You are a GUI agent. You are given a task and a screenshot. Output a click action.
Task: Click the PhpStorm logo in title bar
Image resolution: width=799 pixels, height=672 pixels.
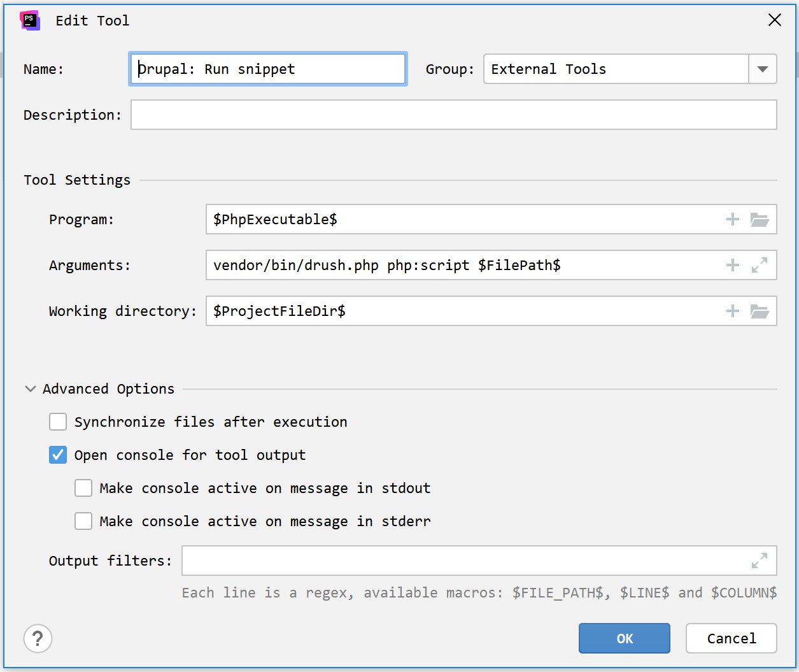tap(30, 20)
